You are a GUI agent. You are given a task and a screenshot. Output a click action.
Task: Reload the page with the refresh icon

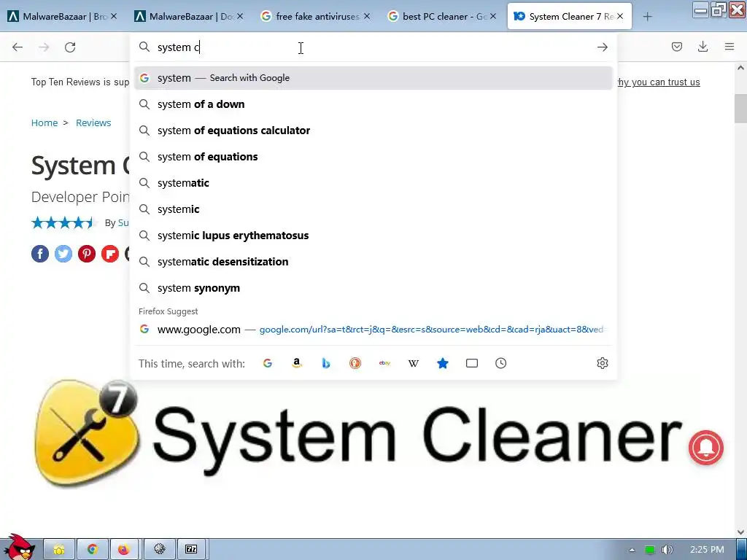coord(70,47)
